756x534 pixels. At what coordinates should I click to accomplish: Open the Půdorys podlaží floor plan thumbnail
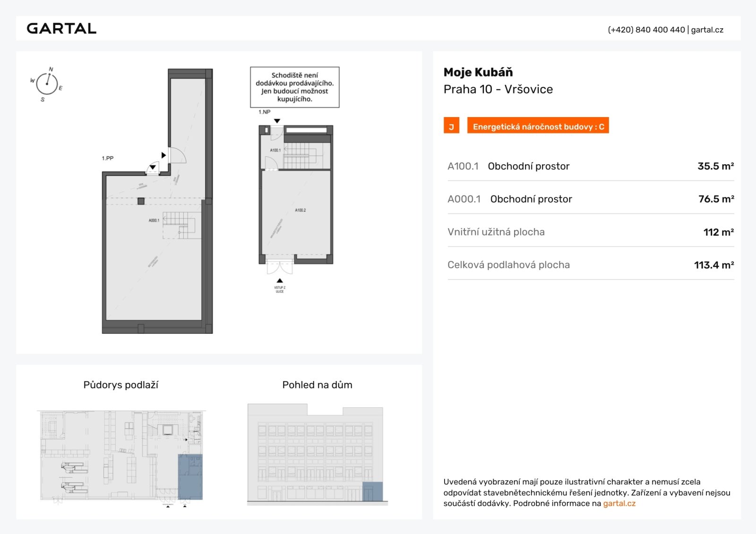coord(121,456)
